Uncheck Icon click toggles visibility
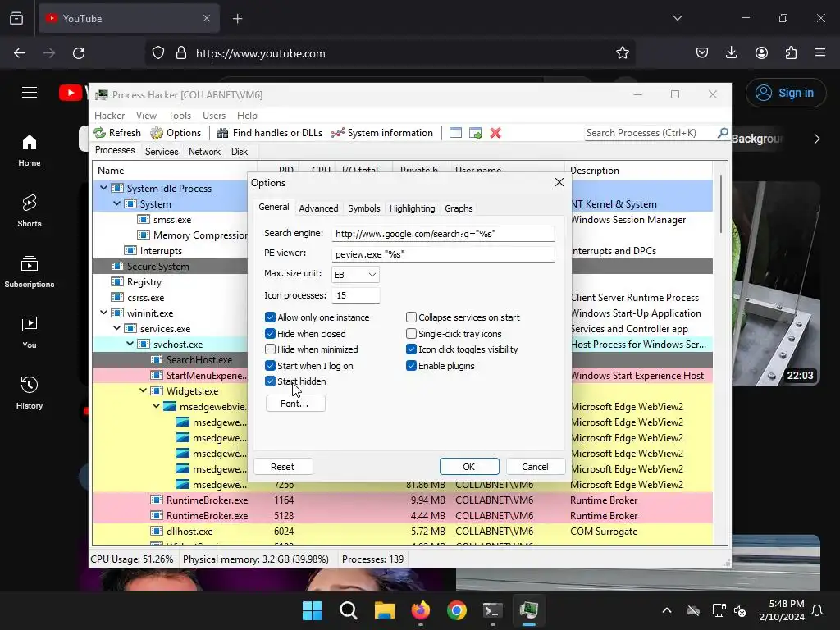840x630 pixels. point(411,349)
